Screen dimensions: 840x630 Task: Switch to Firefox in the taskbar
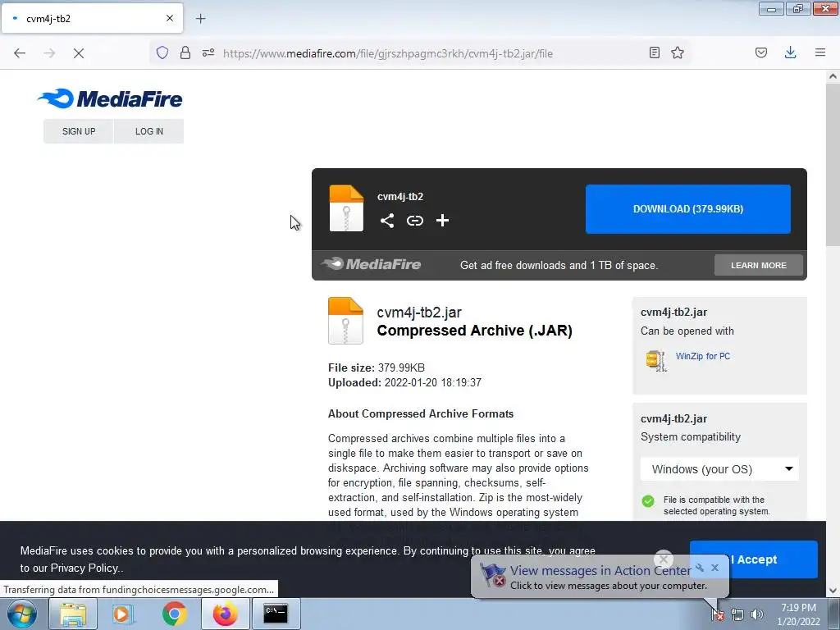225,614
